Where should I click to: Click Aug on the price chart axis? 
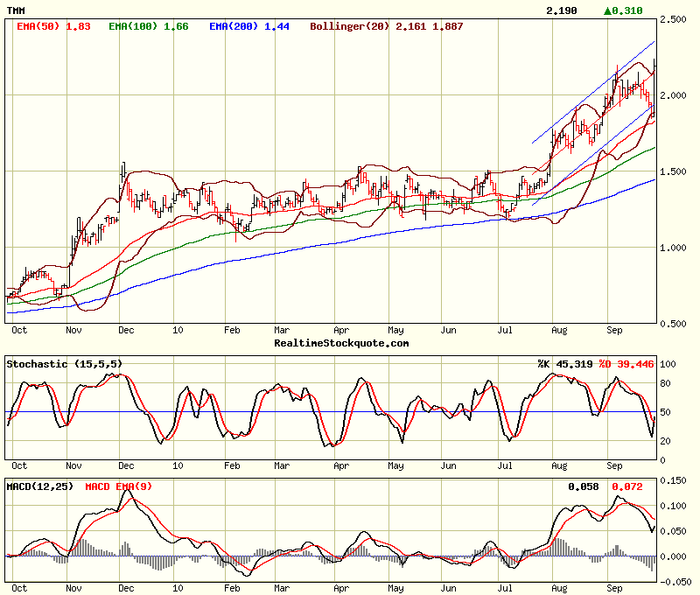click(x=559, y=330)
